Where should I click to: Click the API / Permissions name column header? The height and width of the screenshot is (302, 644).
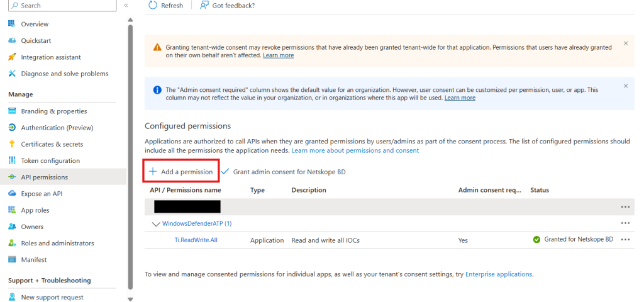(x=186, y=190)
